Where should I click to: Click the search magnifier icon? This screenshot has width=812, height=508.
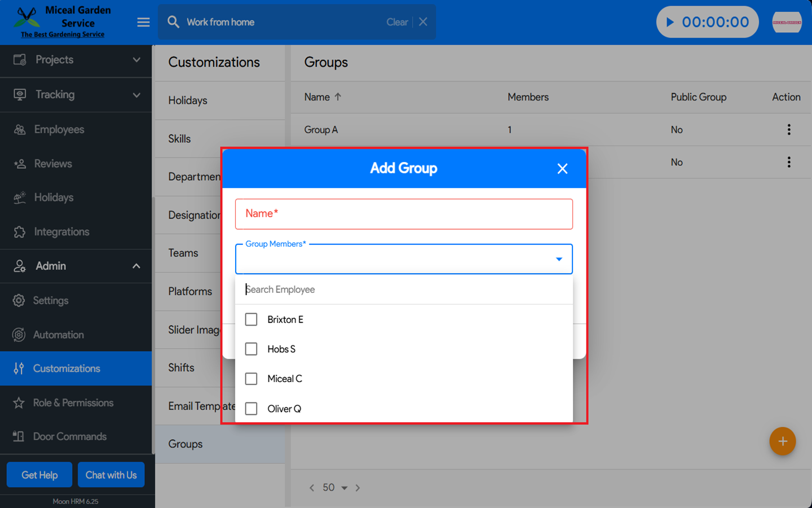point(173,22)
